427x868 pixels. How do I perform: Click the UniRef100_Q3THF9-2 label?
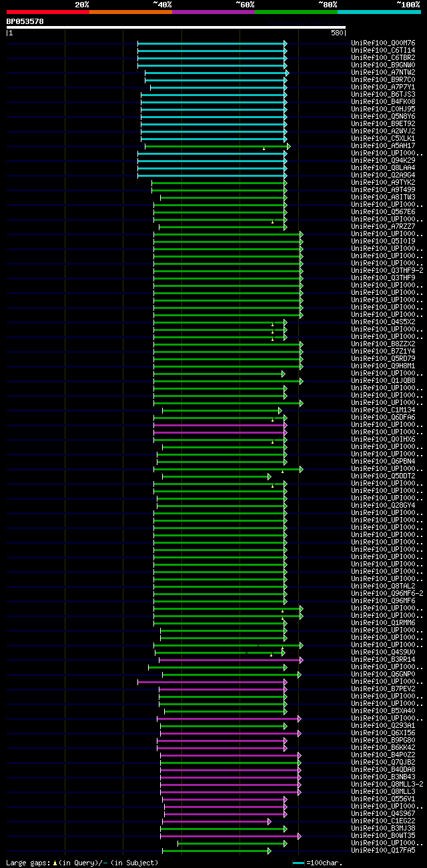387,271
